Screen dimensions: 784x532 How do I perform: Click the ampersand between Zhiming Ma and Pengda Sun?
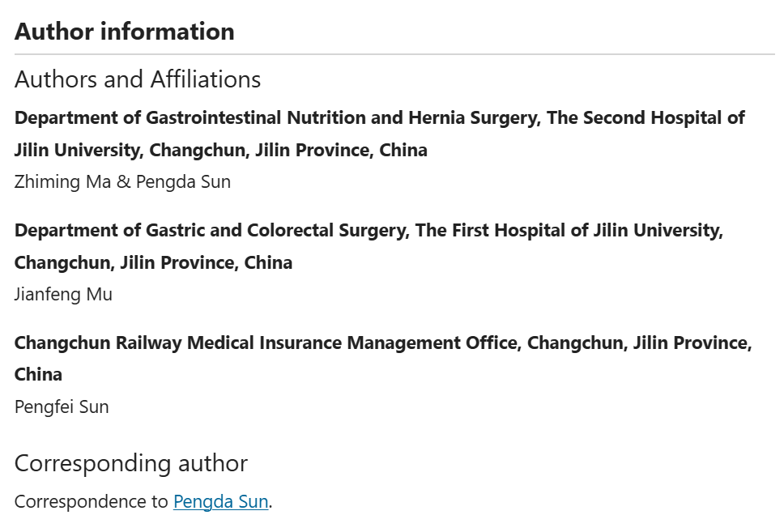coord(123,182)
